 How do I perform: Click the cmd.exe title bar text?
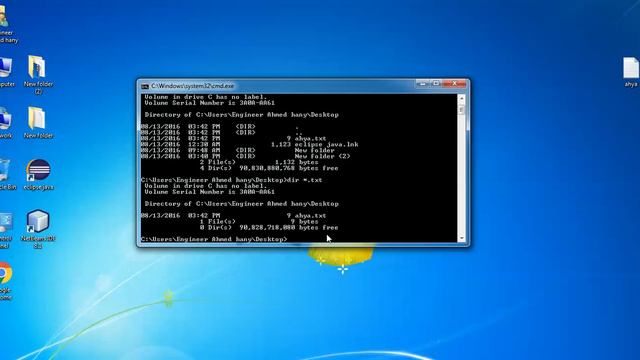coord(192,86)
